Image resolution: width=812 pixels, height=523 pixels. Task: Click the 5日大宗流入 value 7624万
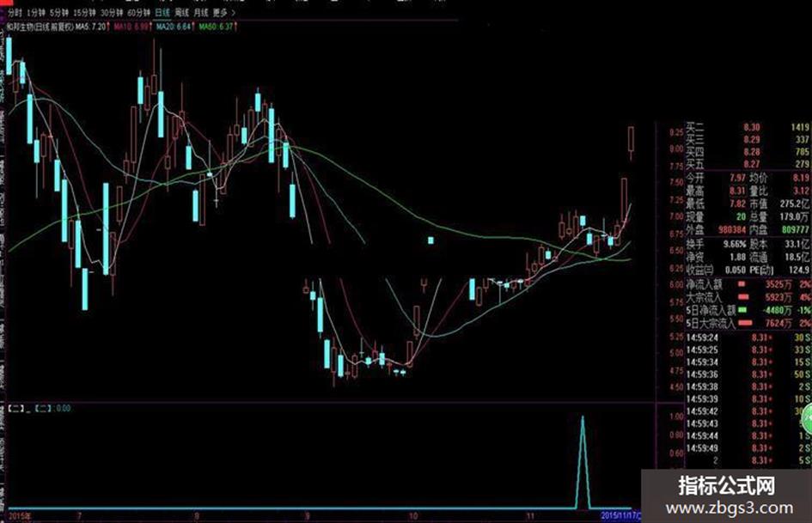pos(778,323)
